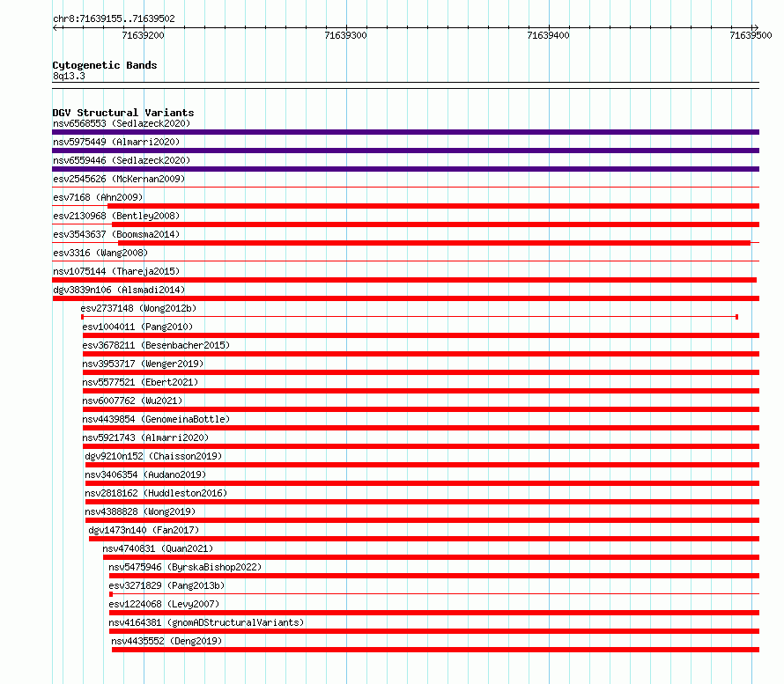Open the dgv9210n152 (Chaisson2019) label
Screen dimensions: 784x684
[x=153, y=456]
